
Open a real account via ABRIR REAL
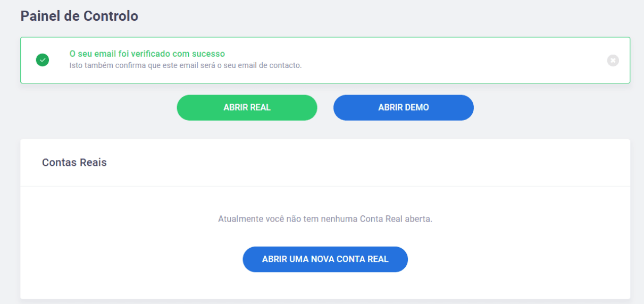pos(247,107)
